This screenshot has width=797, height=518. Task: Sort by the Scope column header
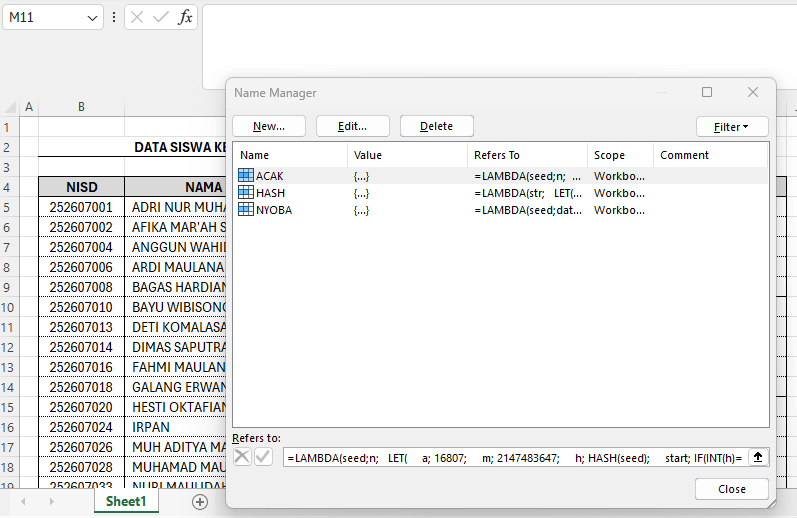(621, 155)
